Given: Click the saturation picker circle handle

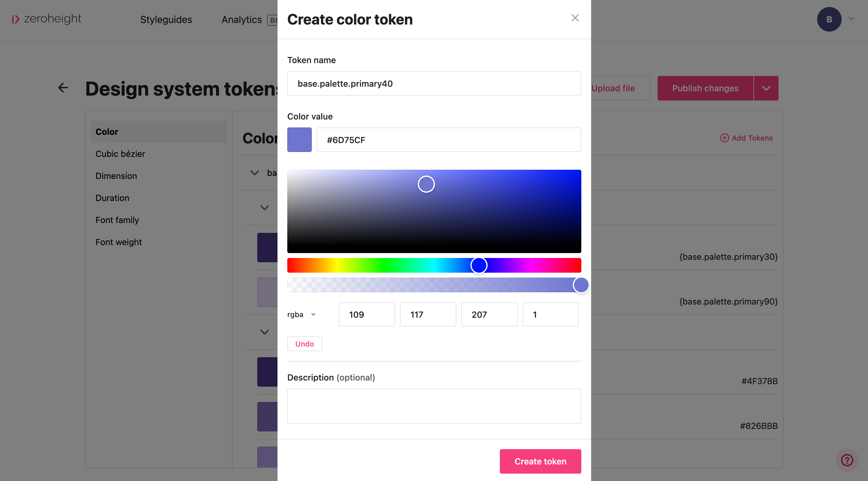Looking at the screenshot, I should (x=426, y=184).
